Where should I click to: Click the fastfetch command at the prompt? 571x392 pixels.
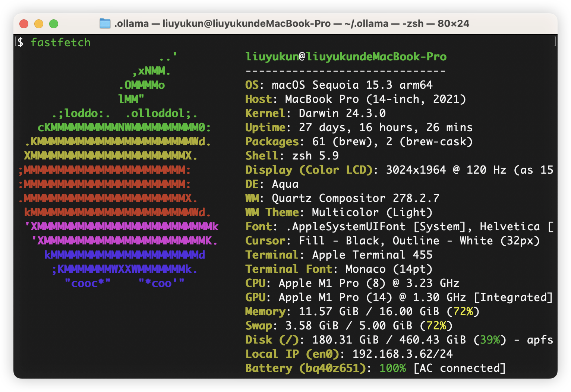tap(60, 42)
